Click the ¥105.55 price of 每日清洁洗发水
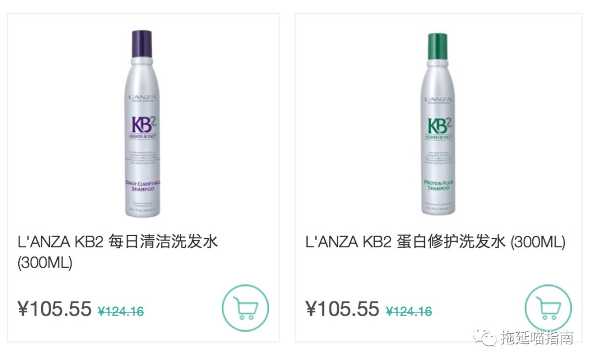The image size is (593, 364). coord(54,309)
